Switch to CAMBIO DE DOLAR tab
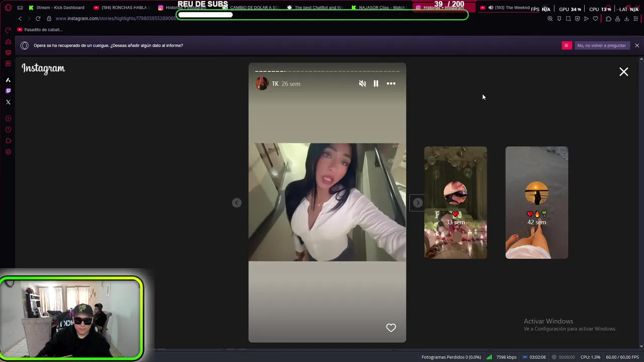 (x=251, y=8)
